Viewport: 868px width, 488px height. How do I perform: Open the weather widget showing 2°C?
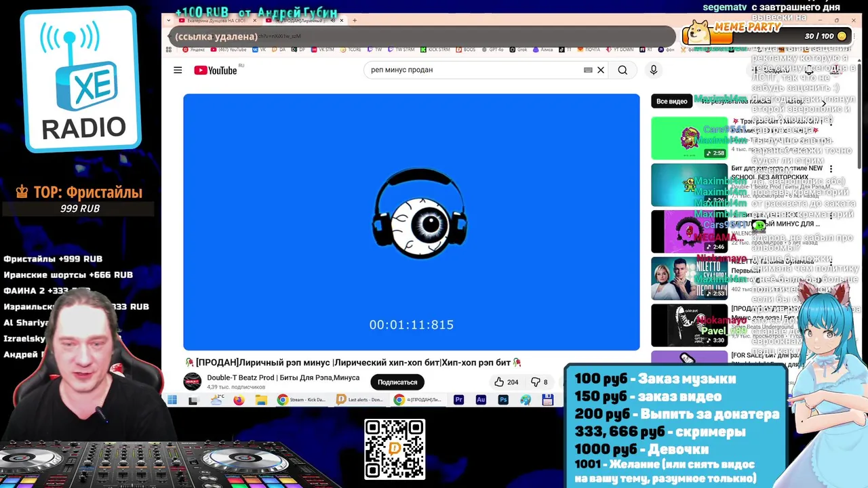tap(216, 400)
